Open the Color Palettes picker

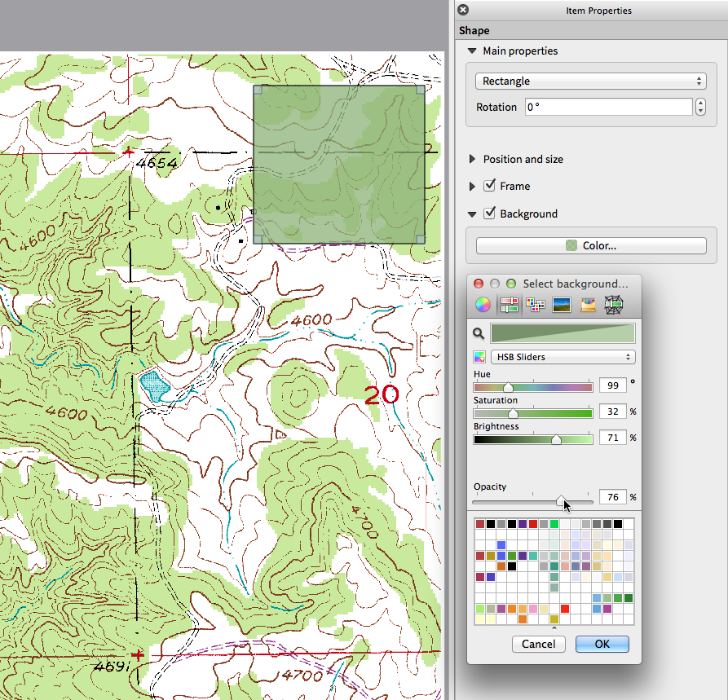(x=536, y=306)
